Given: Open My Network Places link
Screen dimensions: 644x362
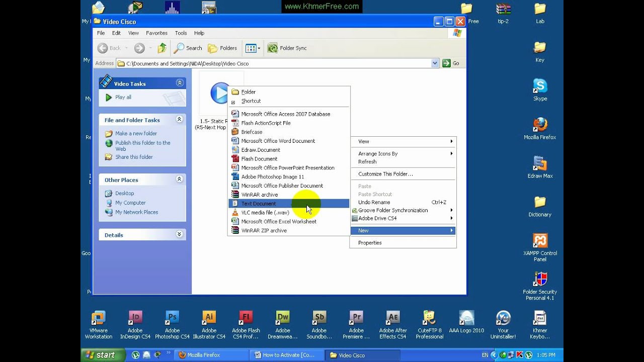Looking at the screenshot, I should [136, 212].
